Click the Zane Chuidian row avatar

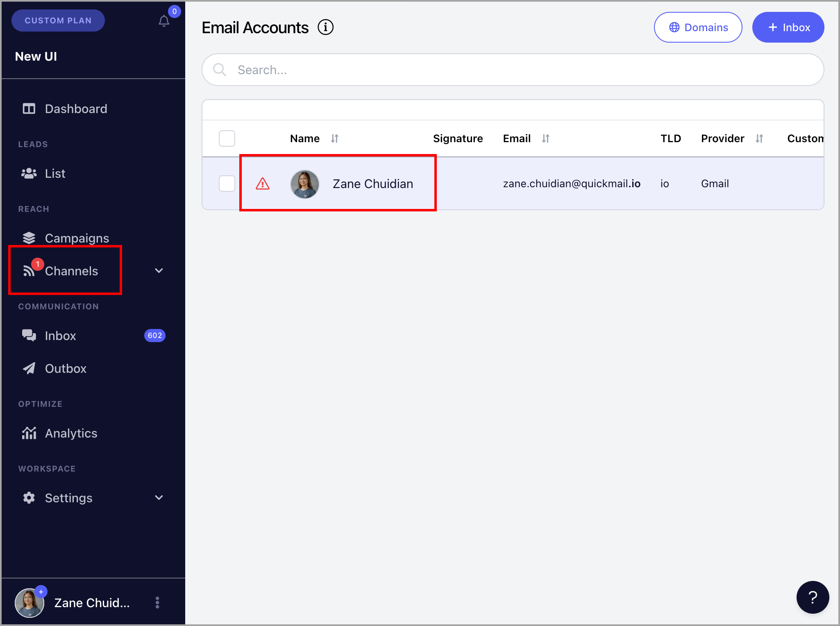point(305,184)
